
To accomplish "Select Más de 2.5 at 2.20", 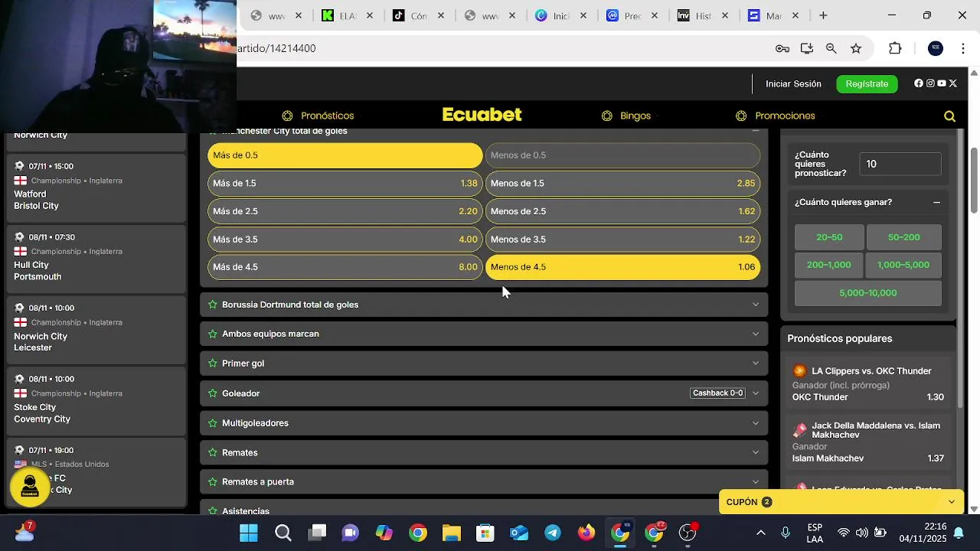I will point(345,211).
